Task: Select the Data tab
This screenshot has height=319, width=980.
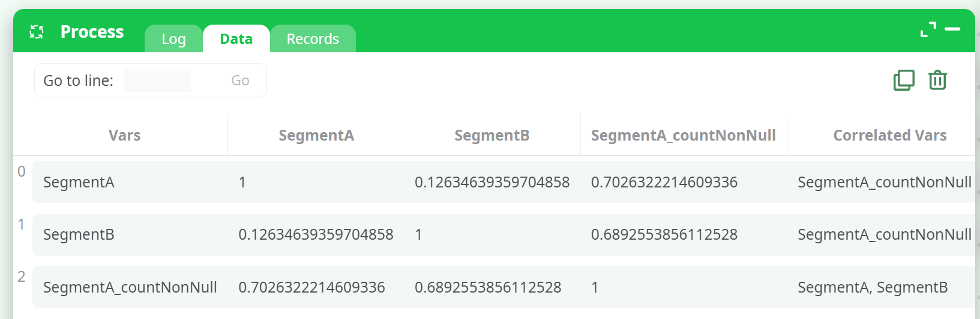Action: coord(236,39)
